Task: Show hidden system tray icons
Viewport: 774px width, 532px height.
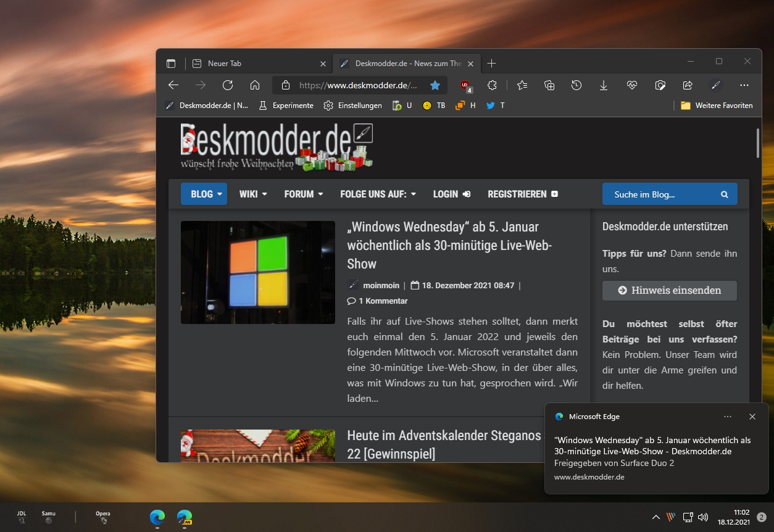Action: [655, 517]
